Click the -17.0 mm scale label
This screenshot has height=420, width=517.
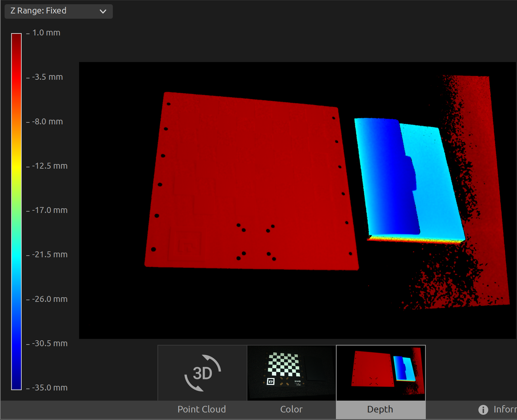pyautogui.click(x=50, y=210)
